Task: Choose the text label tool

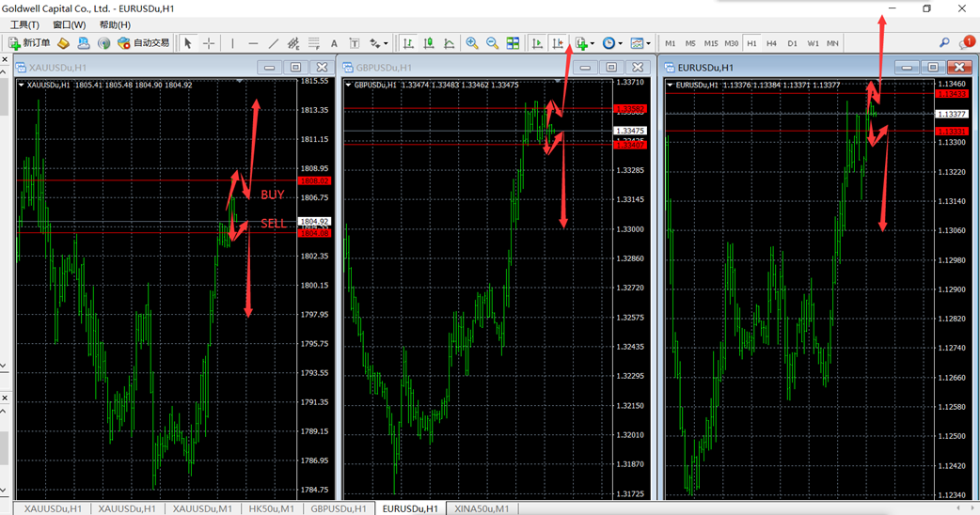Action: tap(334, 43)
